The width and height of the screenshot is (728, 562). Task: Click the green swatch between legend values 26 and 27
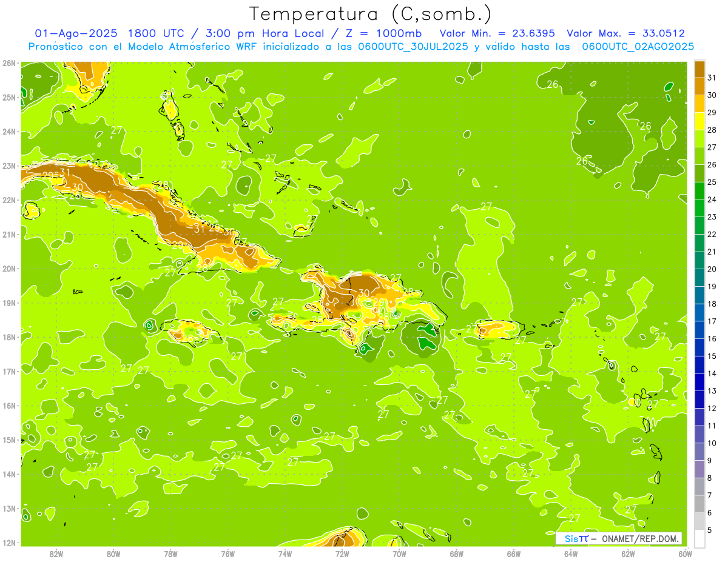click(x=699, y=156)
